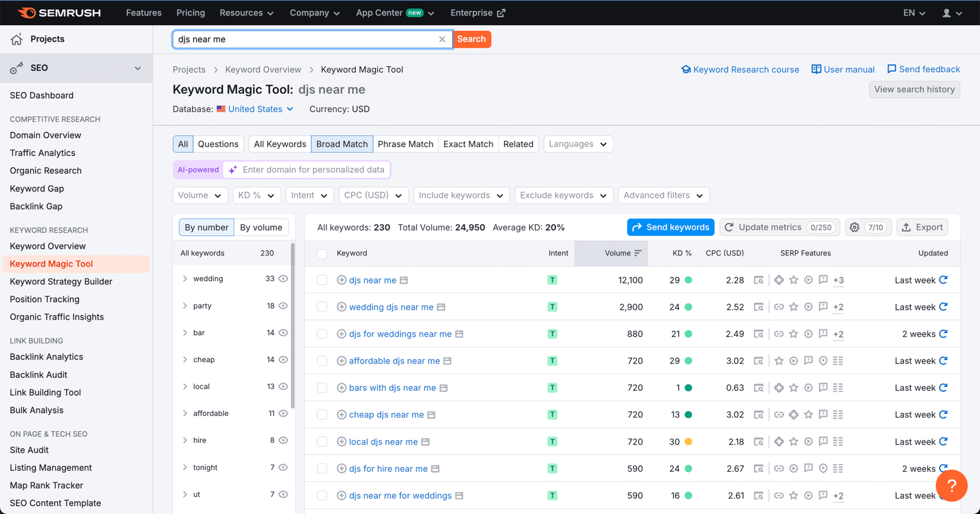Open SERP snapshot icon after 'djs near me'
The width and height of the screenshot is (980, 514).
404,280
